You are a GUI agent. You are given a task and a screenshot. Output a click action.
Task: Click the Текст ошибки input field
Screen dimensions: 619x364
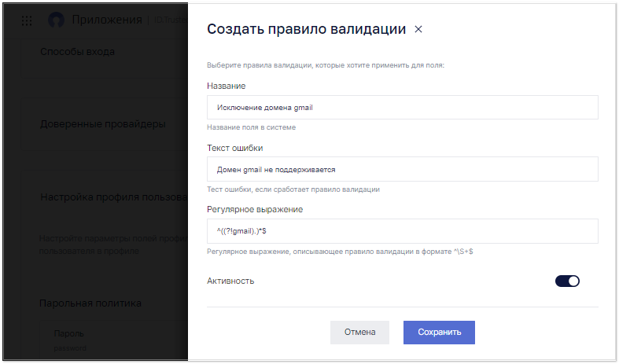(402, 169)
